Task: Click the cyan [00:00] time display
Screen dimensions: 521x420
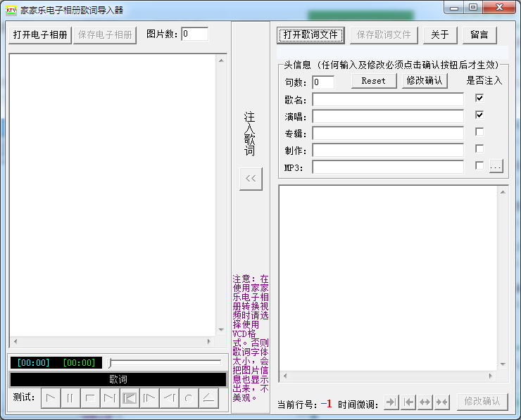Action: [33, 362]
